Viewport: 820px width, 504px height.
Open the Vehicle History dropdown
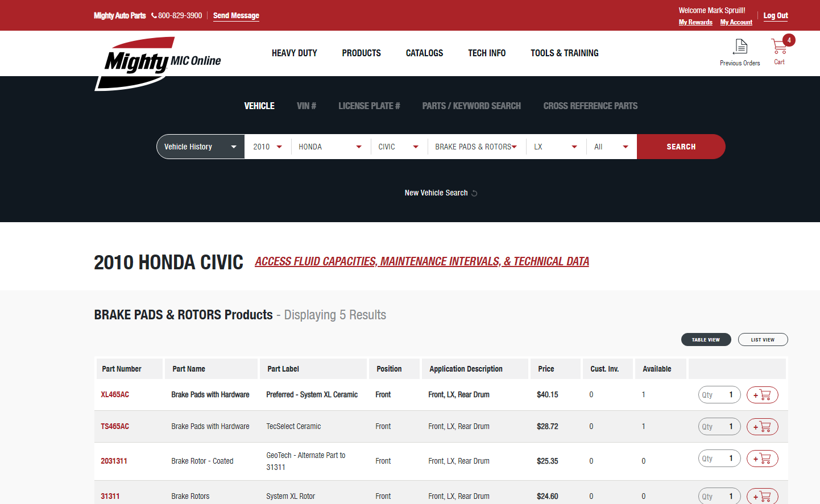pyautogui.click(x=201, y=147)
